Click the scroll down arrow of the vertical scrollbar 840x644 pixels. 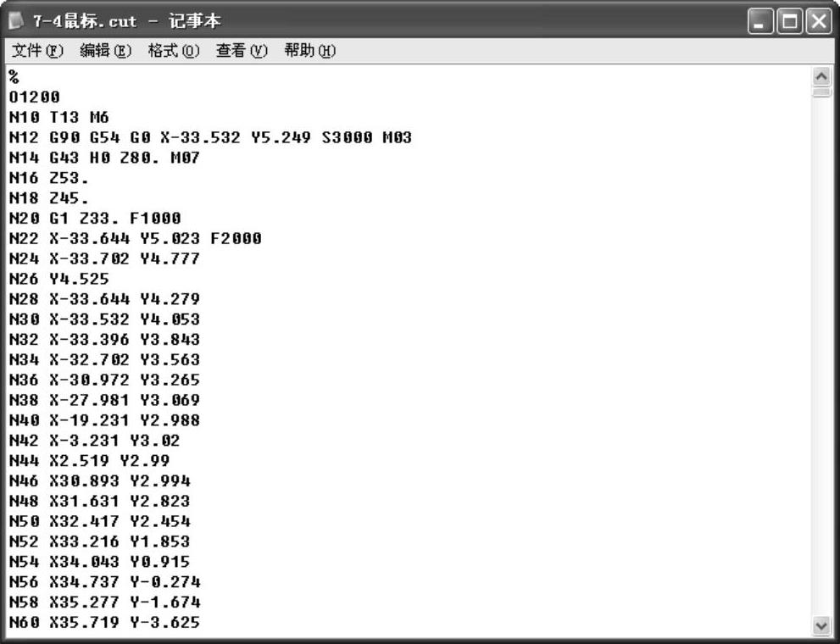pos(821,625)
